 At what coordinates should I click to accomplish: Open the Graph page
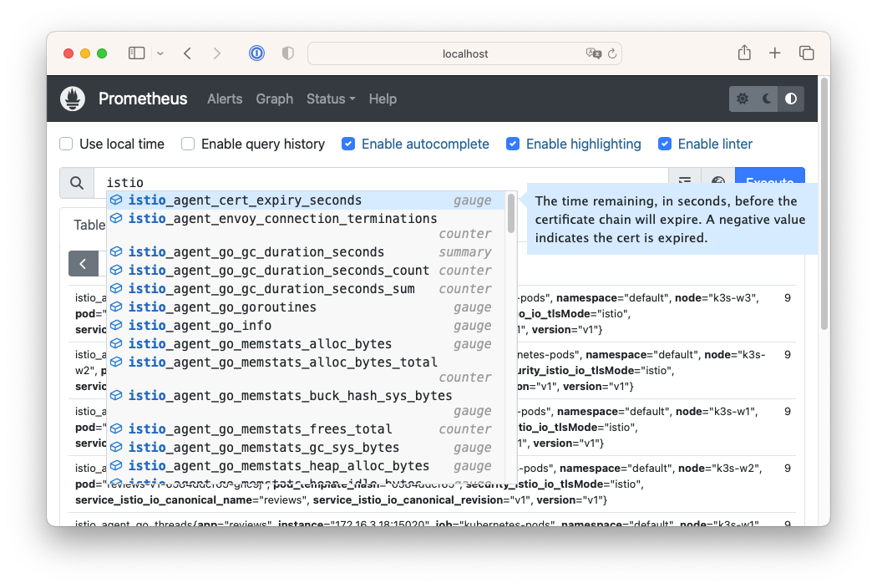click(275, 99)
